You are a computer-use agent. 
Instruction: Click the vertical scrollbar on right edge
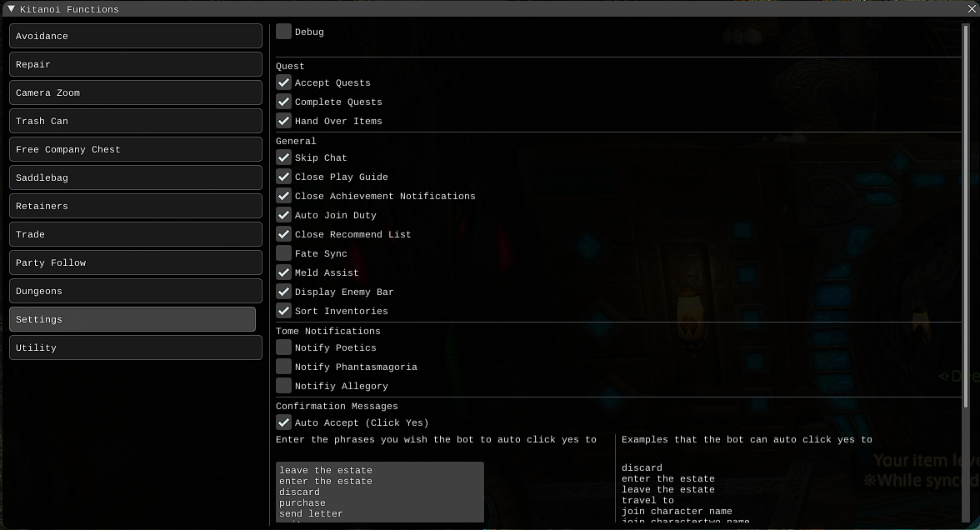(967, 250)
